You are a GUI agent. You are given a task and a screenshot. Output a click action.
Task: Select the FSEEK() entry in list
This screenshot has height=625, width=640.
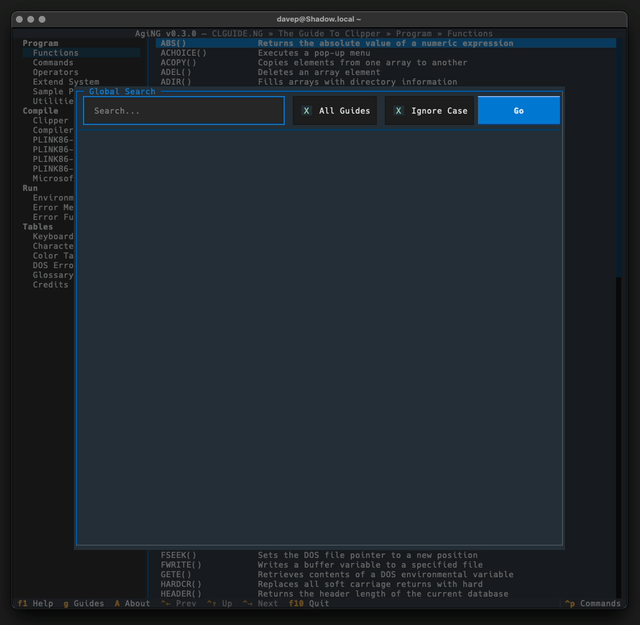pos(178,555)
